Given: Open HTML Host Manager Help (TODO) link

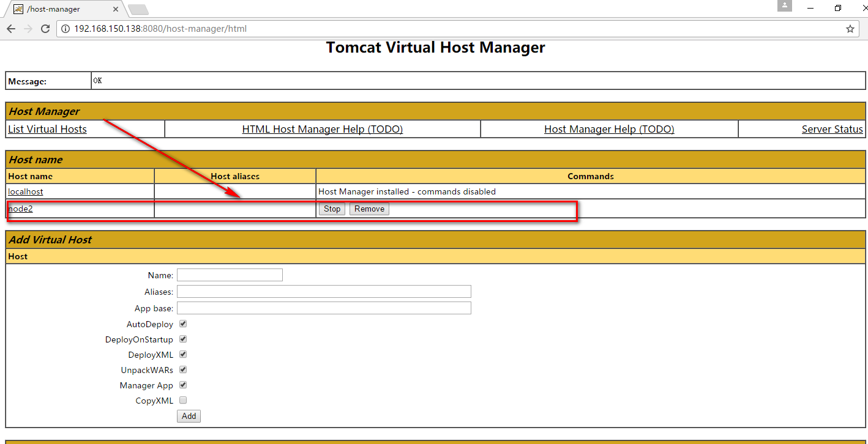Looking at the screenshot, I should [323, 129].
